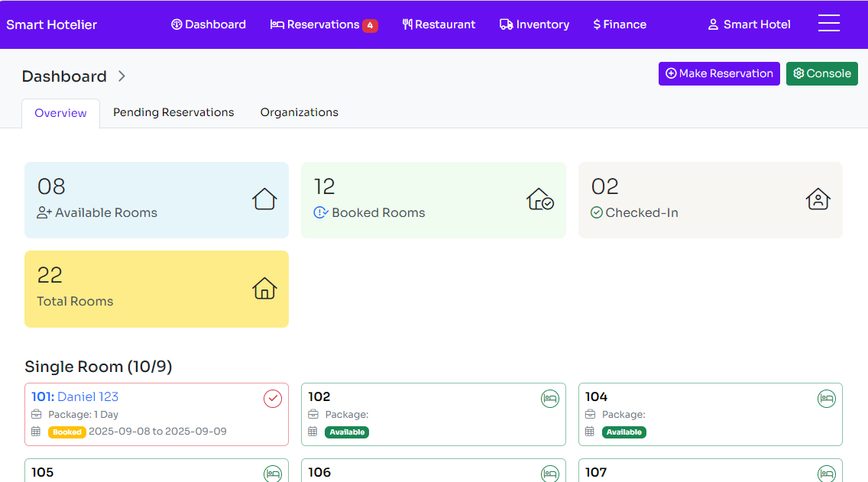868x482 pixels.
Task: Click room number 104
Action: point(596,396)
